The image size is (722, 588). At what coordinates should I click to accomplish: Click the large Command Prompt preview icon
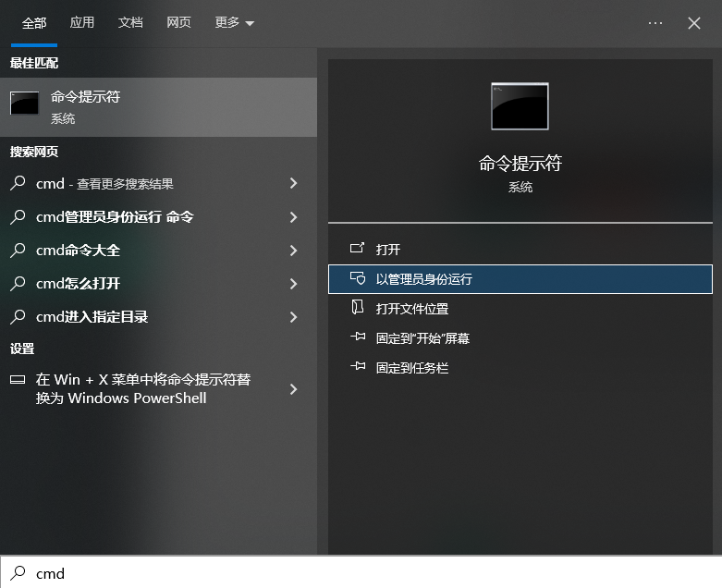click(520, 106)
